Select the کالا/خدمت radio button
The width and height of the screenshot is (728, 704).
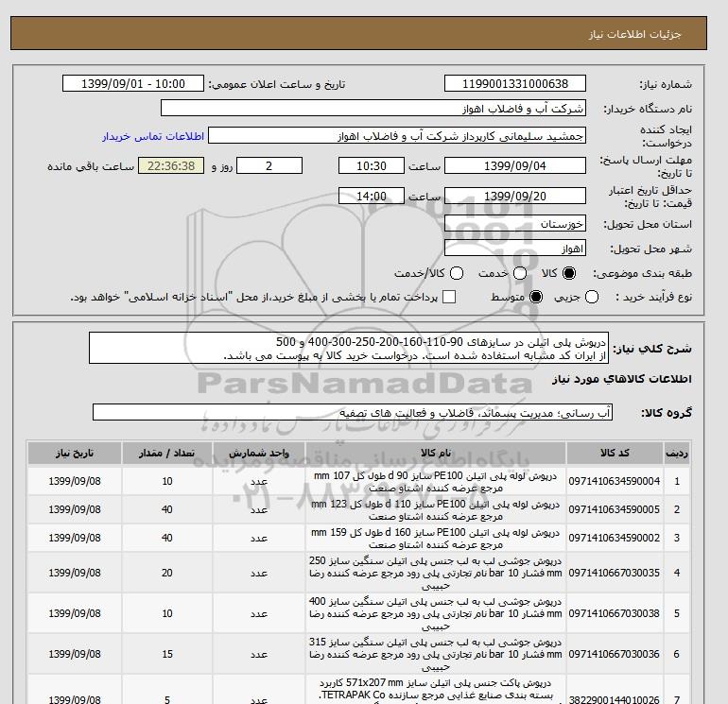457,273
